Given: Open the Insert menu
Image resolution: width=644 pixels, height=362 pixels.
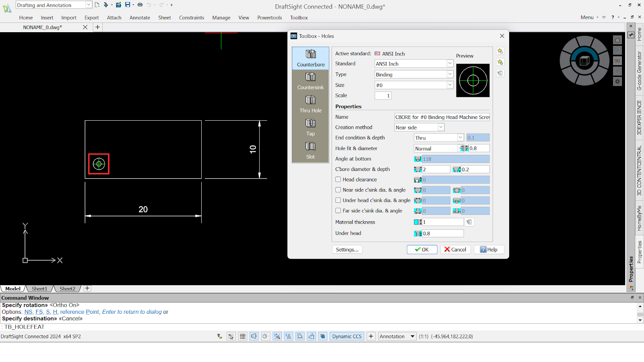Looking at the screenshot, I should click(x=47, y=18).
